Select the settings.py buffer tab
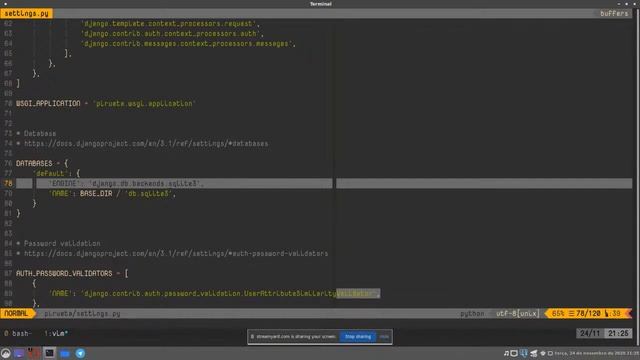The image size is (640, 360). point(27,13)
